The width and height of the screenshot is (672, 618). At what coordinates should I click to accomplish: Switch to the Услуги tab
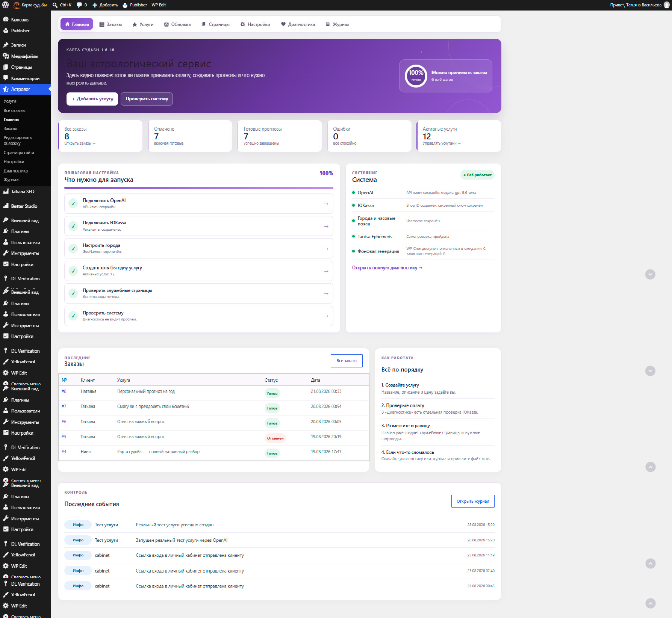pyautogui.click(x=143, y=24)
